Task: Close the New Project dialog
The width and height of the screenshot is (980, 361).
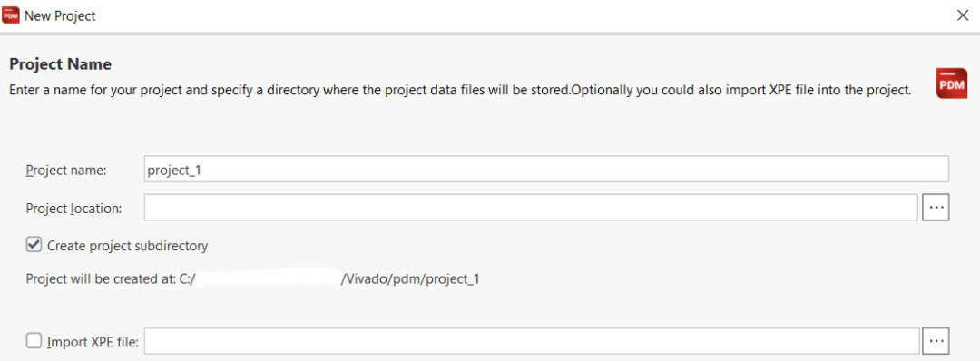Action: click(963, 15)
